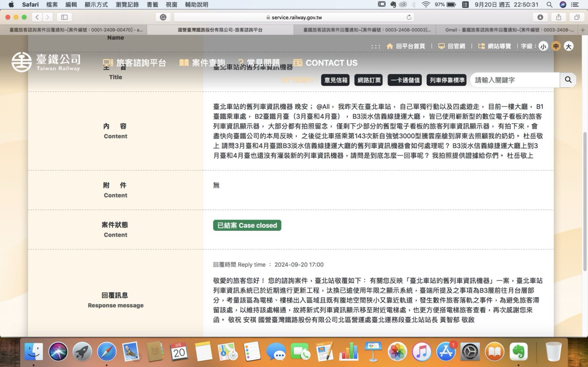The width and height of the screenshot is (588, 367).
Task: Click the Share icon in Safari toolbar
Action: pos(559,17)
